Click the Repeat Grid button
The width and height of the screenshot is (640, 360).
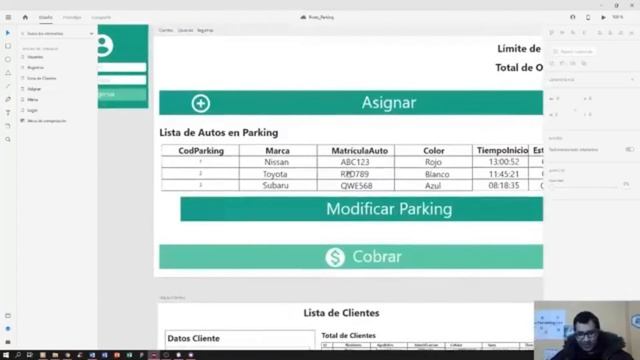pyautogui.click(x=573, y=51)
